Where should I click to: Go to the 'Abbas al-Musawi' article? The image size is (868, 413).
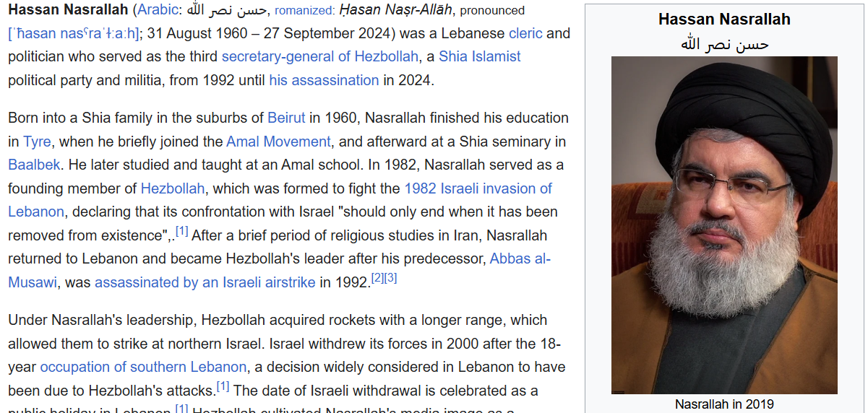(520, 258)
